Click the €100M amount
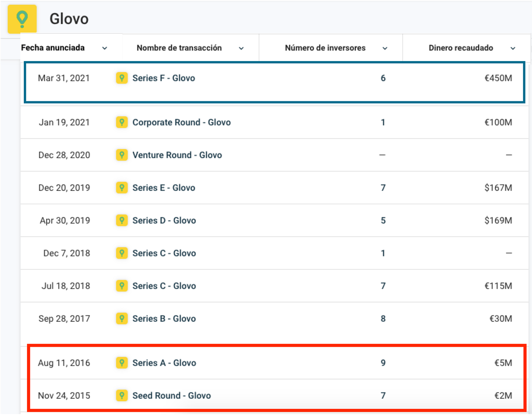Viewport: 532px width, 417px height. [498, 122]
